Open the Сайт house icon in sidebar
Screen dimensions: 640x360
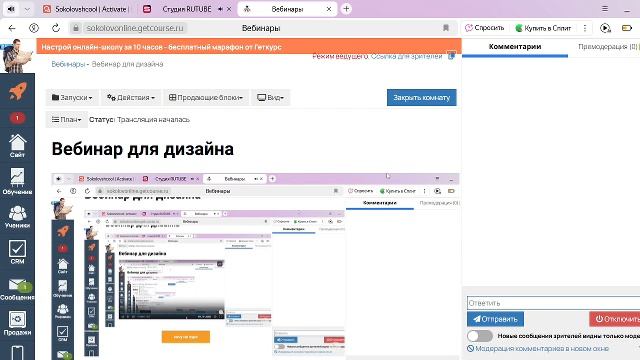tap(17, 146)
